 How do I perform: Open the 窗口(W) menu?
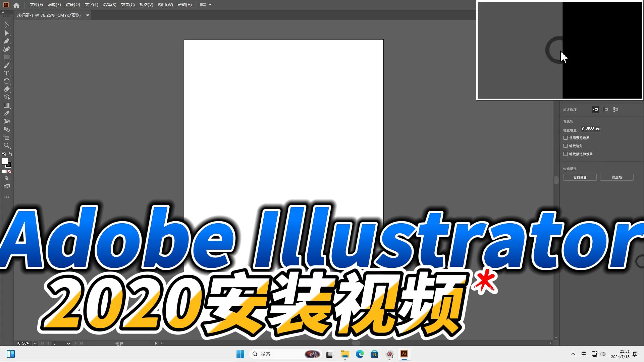point(165,5)
